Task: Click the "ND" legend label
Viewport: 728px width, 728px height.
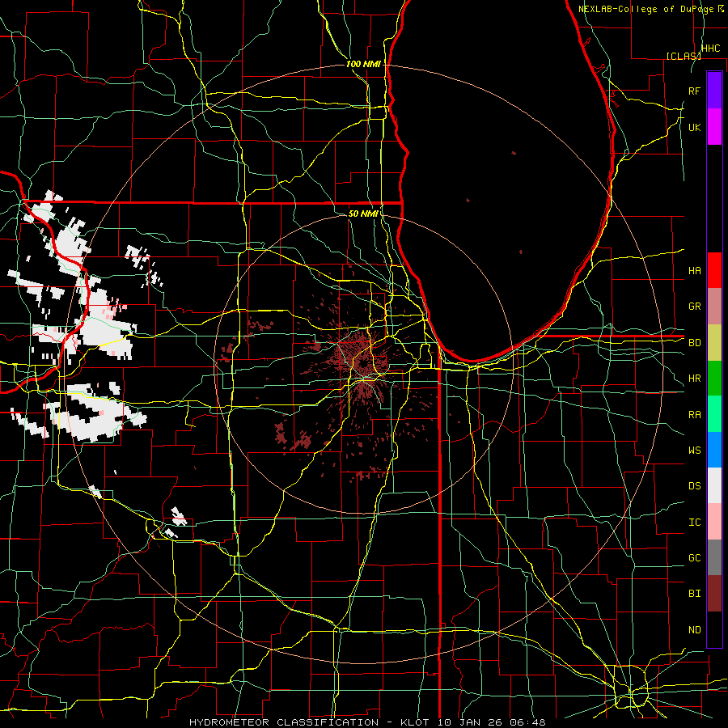Action: (x=694, y=630)
